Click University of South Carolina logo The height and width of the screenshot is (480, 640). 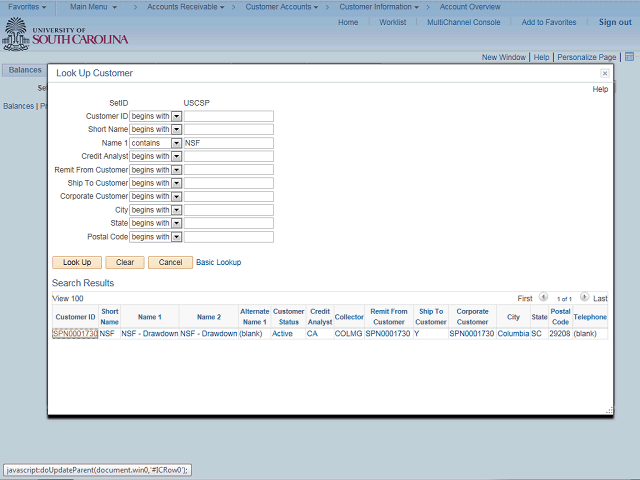tap(65, 34)
